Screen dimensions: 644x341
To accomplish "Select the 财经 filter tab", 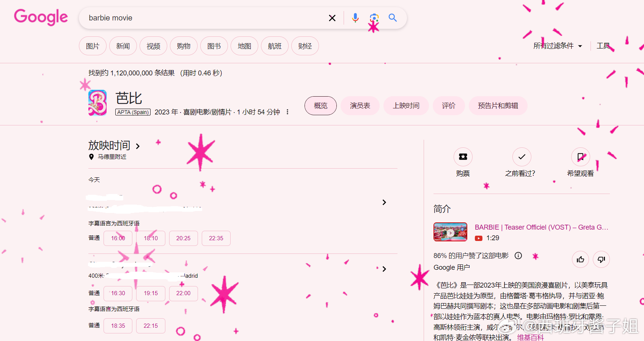I will (x=305, y=46).
